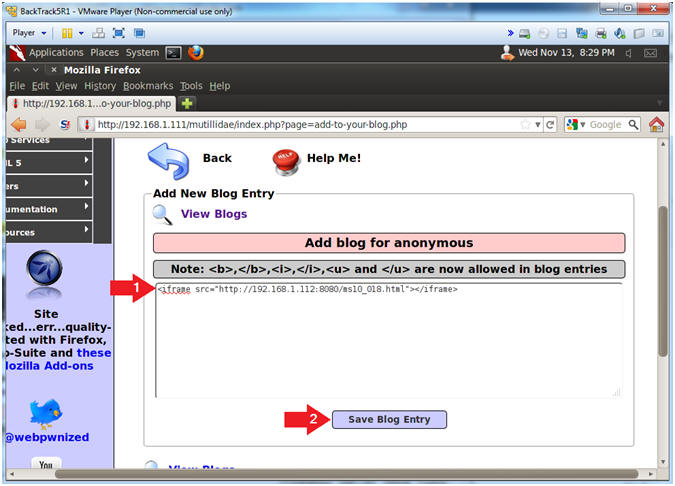Expand the Resources sidebar menu item

point(49,232)
